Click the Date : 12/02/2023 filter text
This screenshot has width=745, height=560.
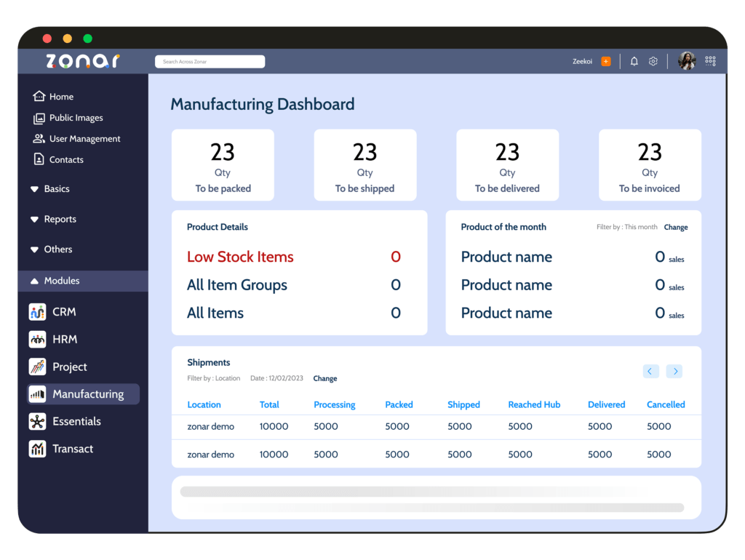click(x=276, y=378)
